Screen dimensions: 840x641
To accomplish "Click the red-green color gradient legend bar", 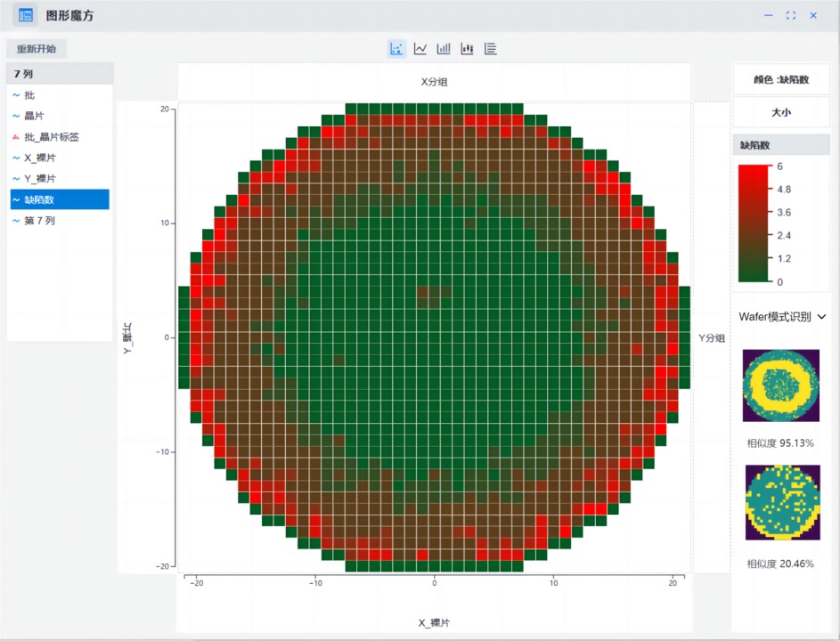I will click(754, 223).
